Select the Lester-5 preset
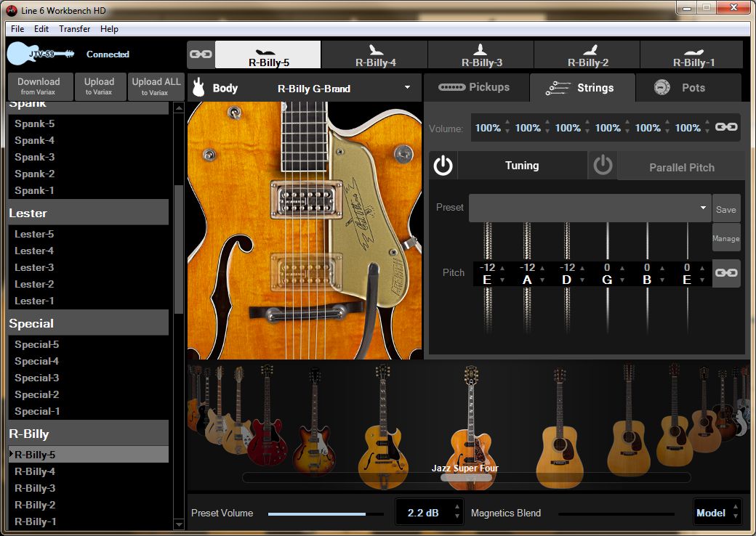Image resolution: width=756 pixels, height=536 pixels. click(x=89, y=234)
